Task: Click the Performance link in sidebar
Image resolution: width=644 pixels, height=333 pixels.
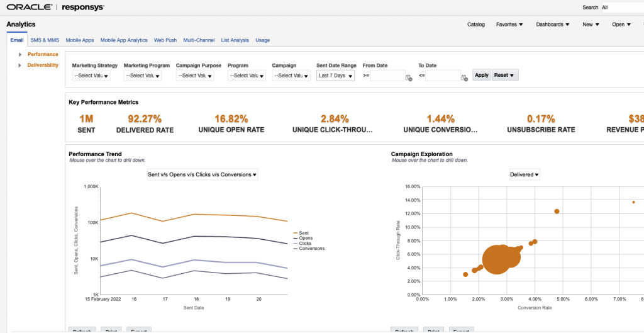Action: click(43, 54)
